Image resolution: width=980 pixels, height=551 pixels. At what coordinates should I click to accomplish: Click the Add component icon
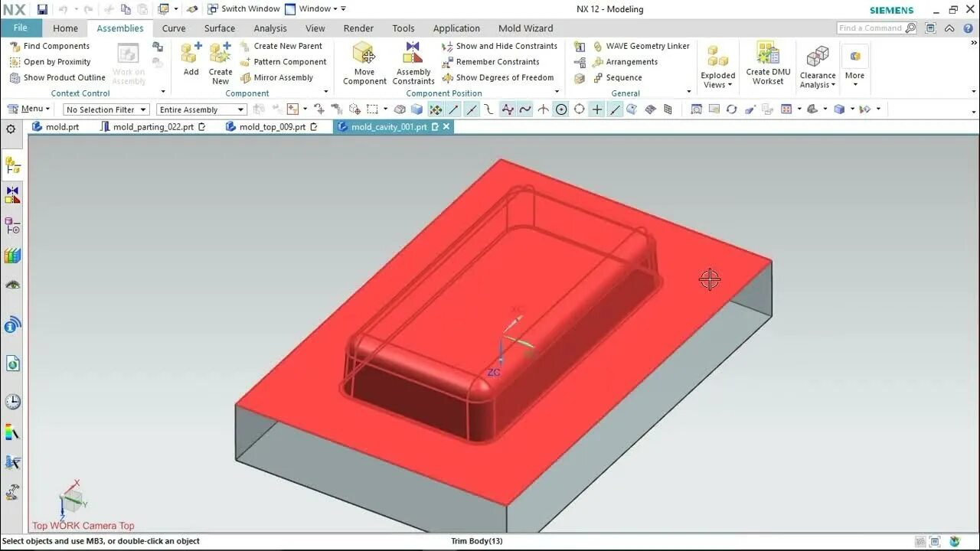coord(191,59)
